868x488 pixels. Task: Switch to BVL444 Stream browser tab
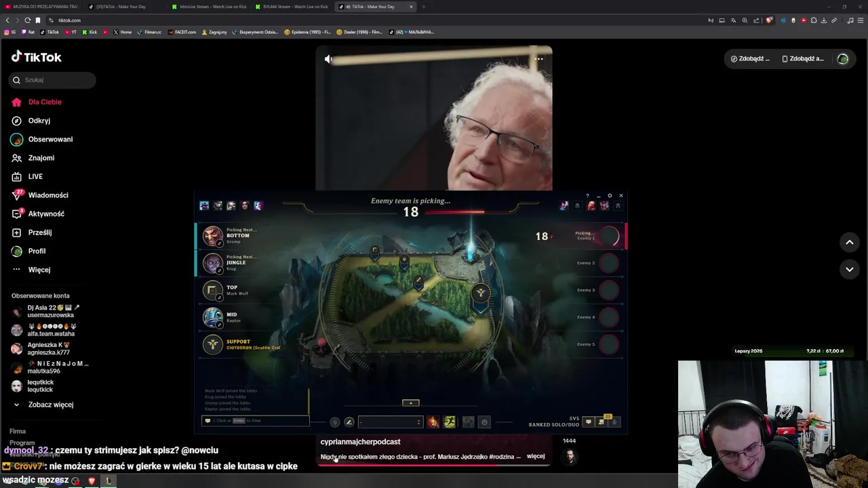pyautogui.click(x=292, y=7)
